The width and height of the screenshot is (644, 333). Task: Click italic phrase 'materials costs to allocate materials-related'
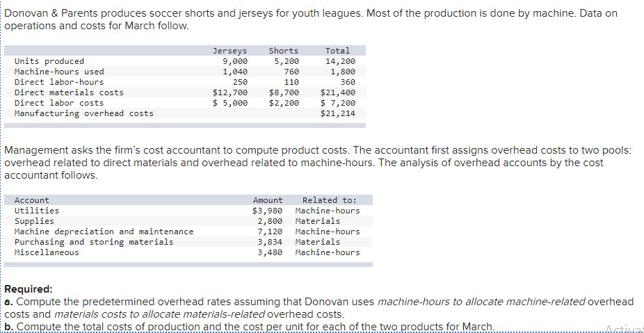(159, 314)
